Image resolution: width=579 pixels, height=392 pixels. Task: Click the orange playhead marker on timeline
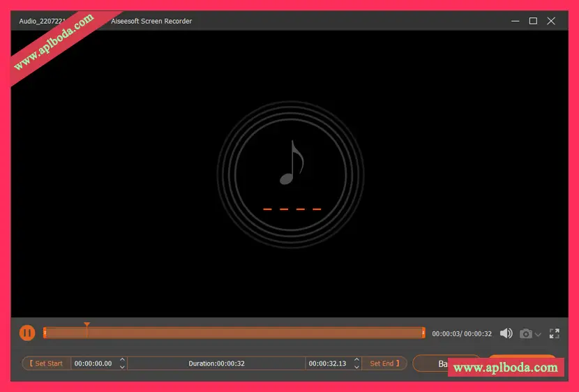pos(87,325)
